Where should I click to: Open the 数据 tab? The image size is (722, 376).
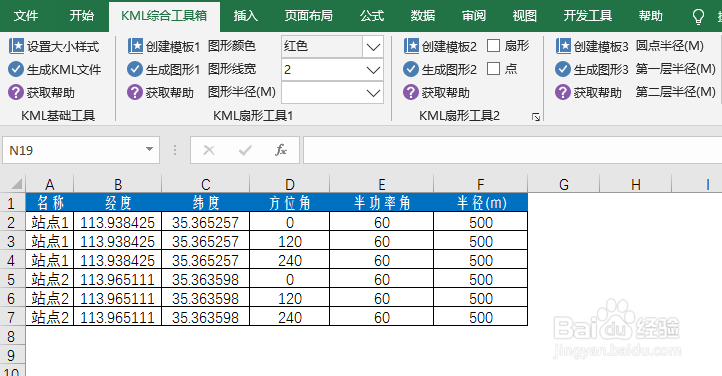click(x=423, y=16)
